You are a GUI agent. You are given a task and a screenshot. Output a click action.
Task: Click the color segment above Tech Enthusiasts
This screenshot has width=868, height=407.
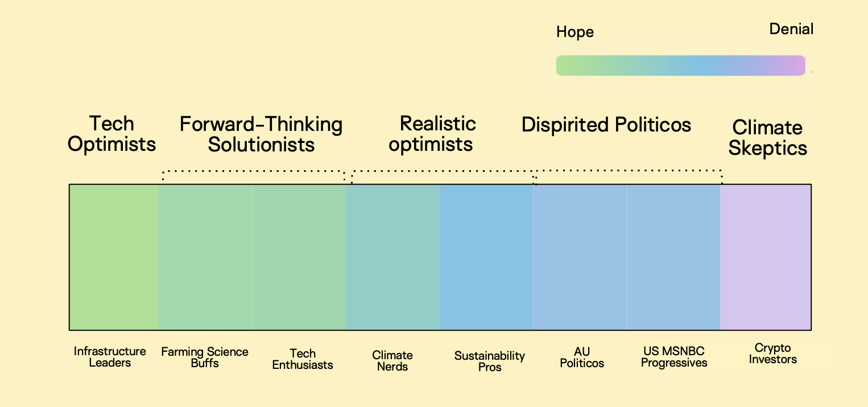click(299, 257)
